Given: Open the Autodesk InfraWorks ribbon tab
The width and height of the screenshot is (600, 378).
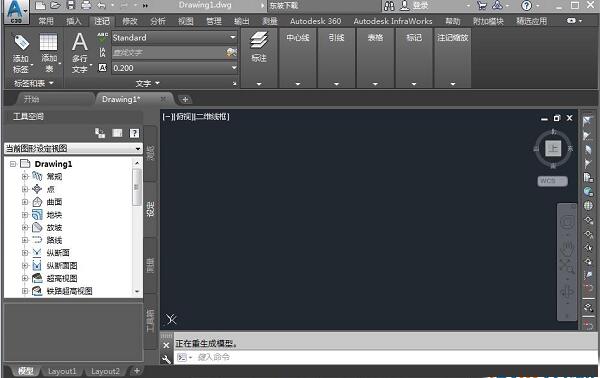Looking at the screenshot, I should [393, 21].
